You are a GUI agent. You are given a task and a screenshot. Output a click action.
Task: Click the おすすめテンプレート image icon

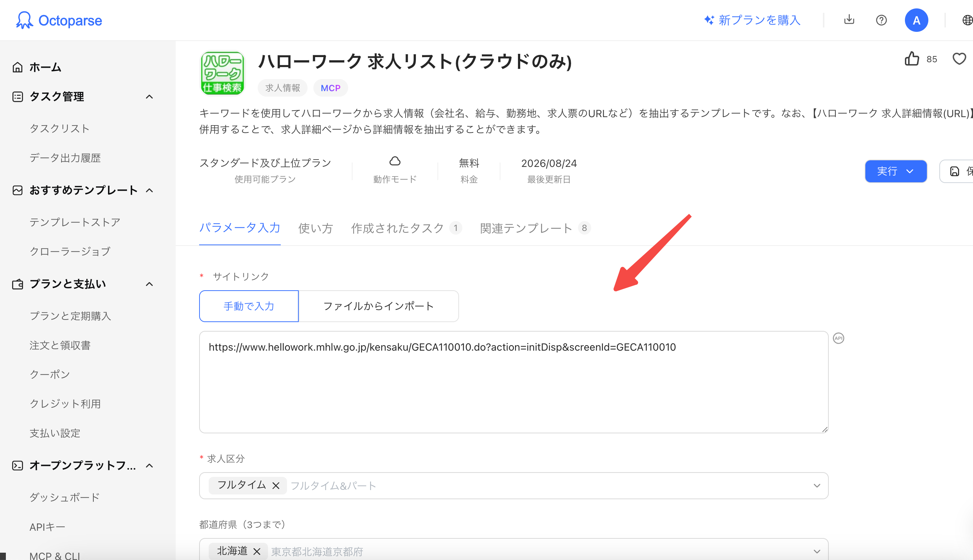tap(17, 190)
